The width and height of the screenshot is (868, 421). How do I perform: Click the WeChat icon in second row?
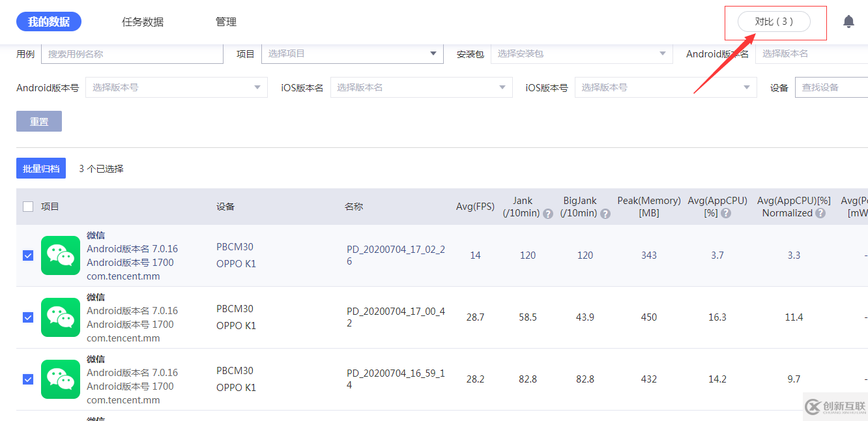click(x=60, y=317)
